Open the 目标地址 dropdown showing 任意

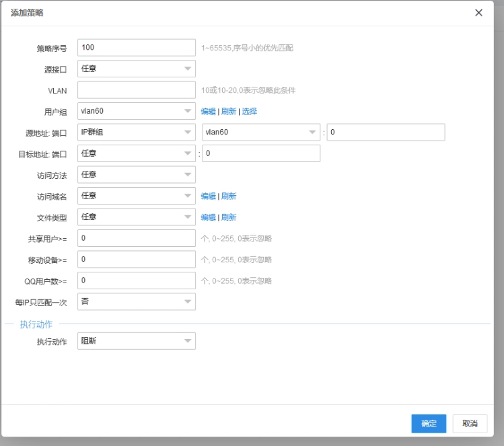point(137,153)
